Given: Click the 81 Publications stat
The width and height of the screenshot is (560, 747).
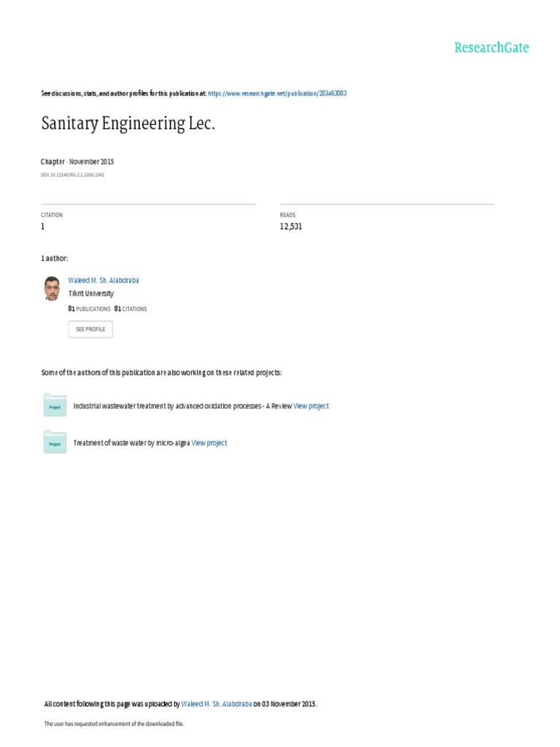Looking at the screenshot, I should (x=89, y=309).
